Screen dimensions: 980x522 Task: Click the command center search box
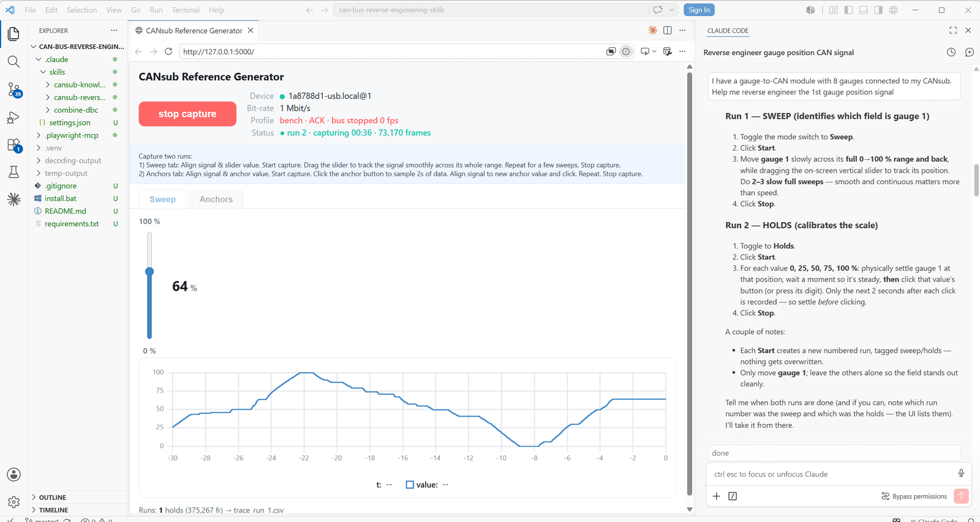click(x=490, y=10)
